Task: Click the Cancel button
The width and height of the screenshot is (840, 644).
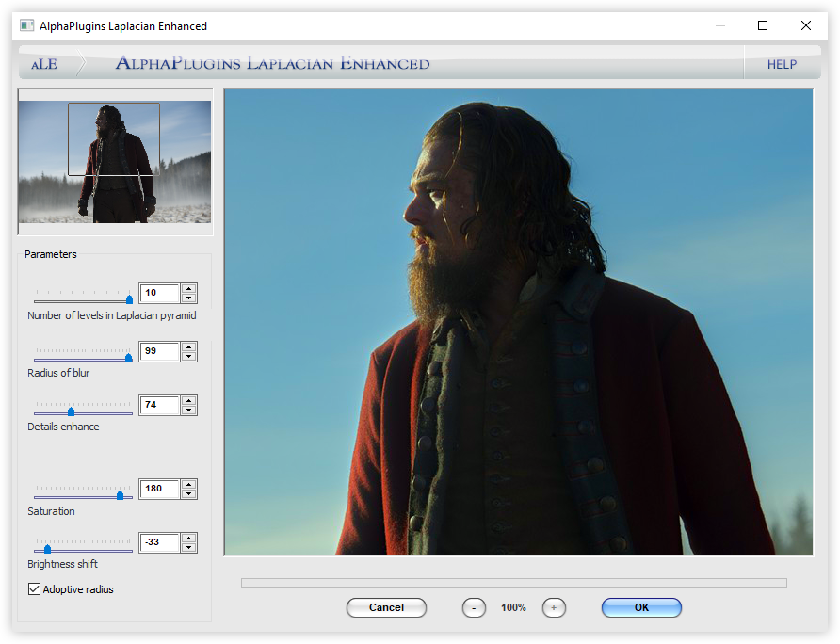Action: [x=386, y=607]
